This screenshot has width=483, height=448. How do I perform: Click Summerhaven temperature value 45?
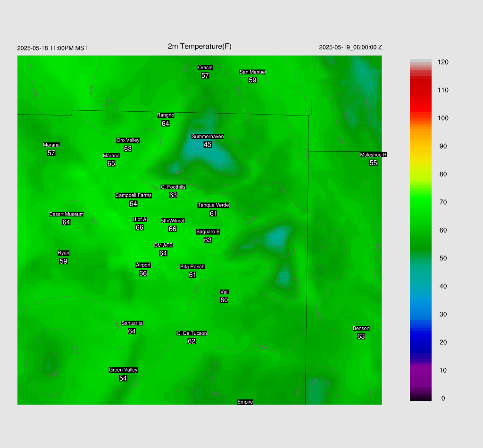[208, 144]
